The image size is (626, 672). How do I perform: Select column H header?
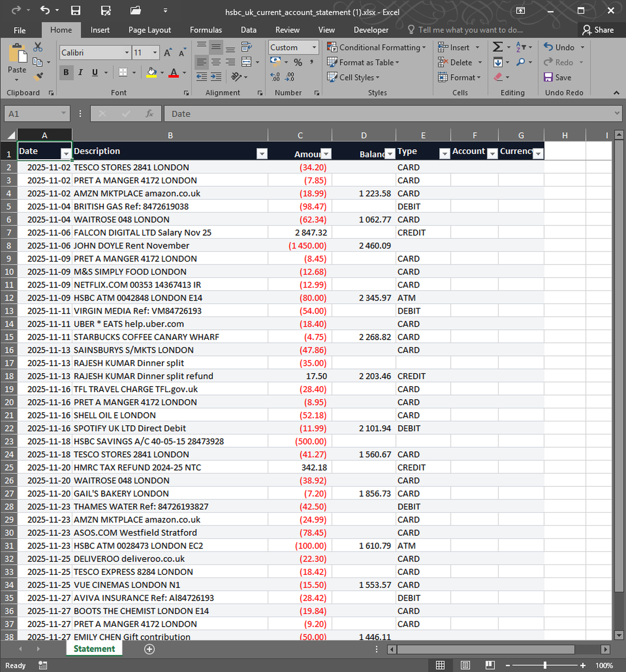564,135
